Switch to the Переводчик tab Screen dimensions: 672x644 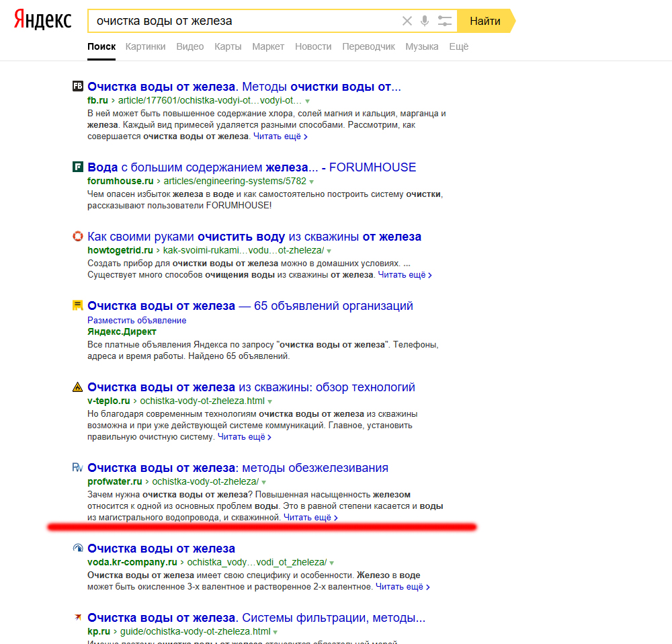tap(368, 46)
